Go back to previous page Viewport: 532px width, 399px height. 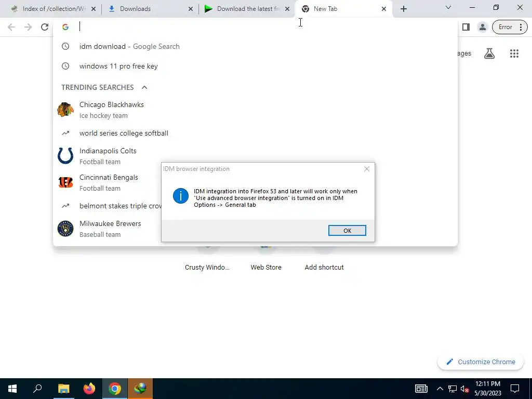coord(11,27)
